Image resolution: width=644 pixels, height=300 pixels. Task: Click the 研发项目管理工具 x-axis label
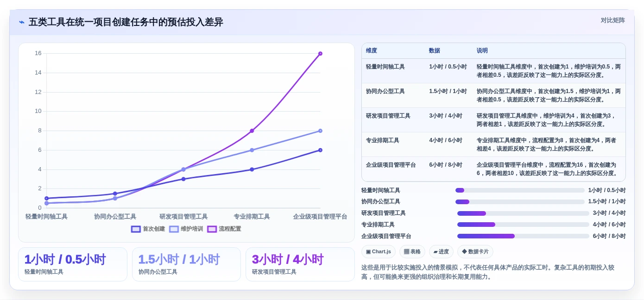[x=183, y=217]
